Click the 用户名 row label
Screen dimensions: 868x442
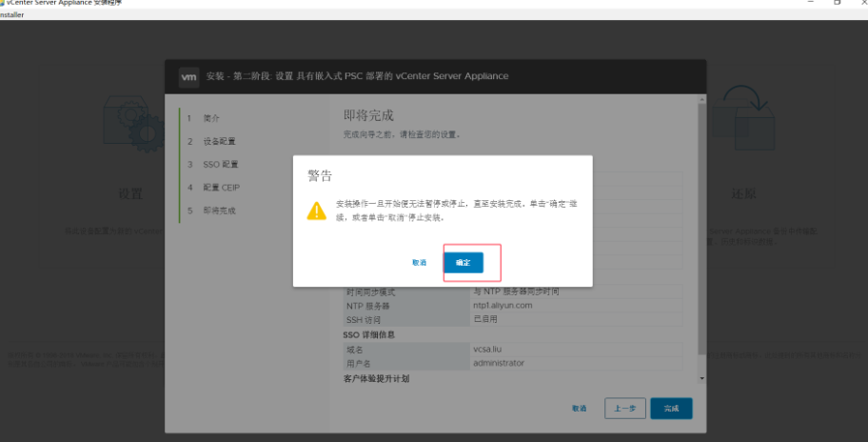pyautogui.click(x=358, y=363)
